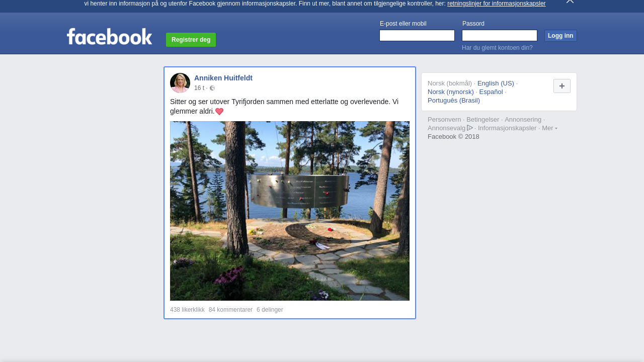
Task: Open the retningslinjer for informasjonskapsler link
Action: tap(496, 4)
